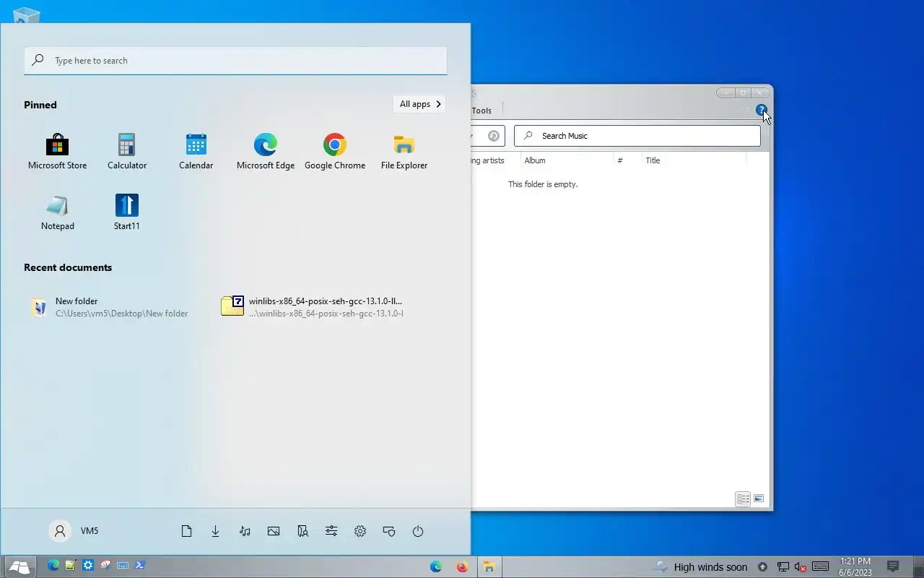Open the VM5 user account menu

74,531
